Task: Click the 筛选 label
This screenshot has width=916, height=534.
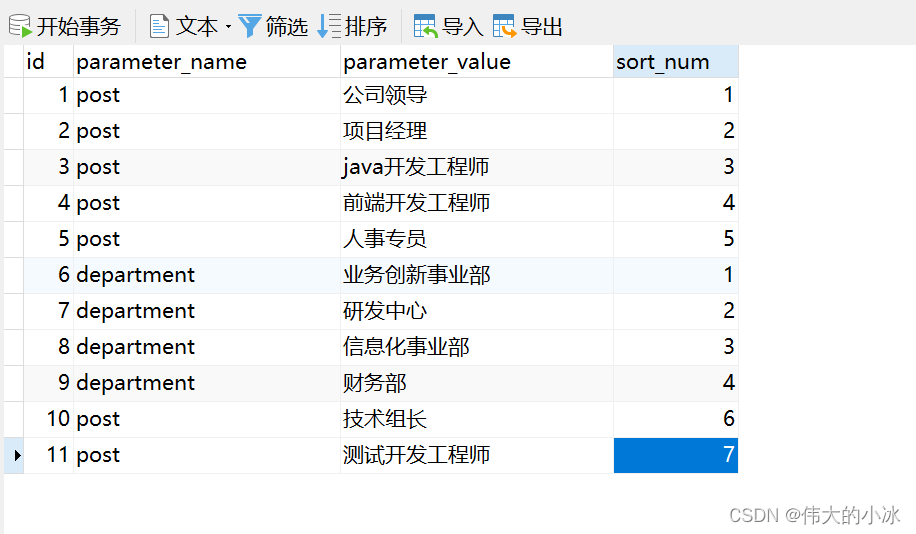Action: tap(286, 26)
